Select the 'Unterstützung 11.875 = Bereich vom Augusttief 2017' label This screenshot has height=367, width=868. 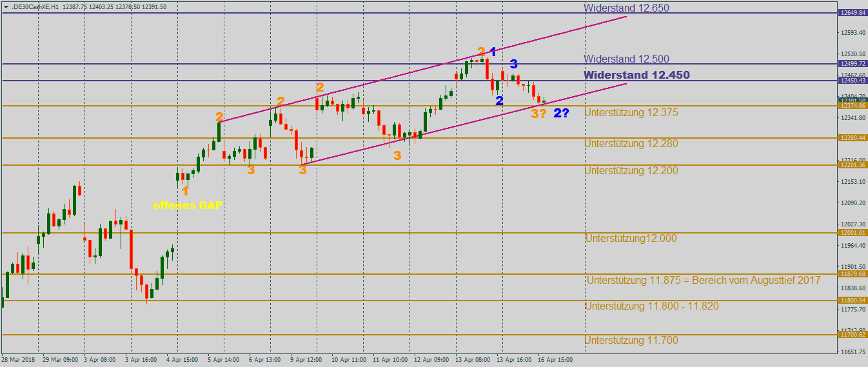pyautogui.click(x=704, y=280)
